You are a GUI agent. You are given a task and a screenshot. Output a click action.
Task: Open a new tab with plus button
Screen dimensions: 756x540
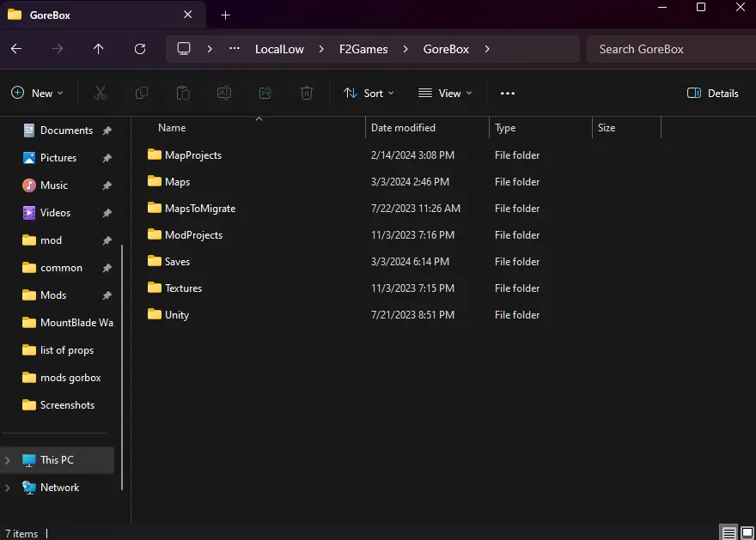(225, 15)
